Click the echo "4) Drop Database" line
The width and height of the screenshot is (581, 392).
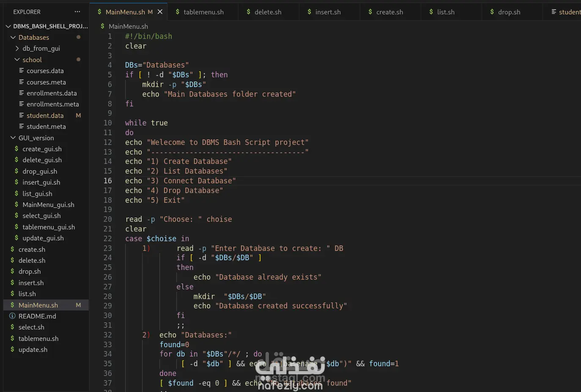pyautogui.click(x=174, y=191)
